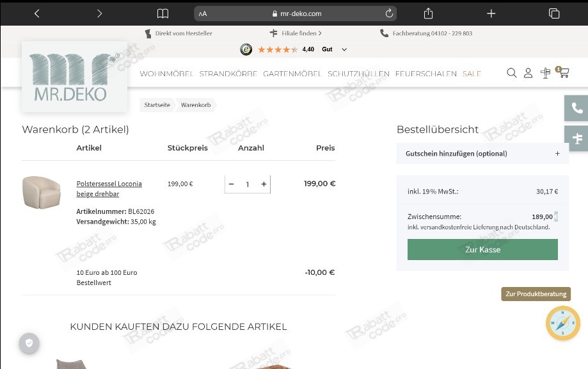Reload the page with refresh icon
The height and width of the screenshot is (369, 588).
(389, 13)
